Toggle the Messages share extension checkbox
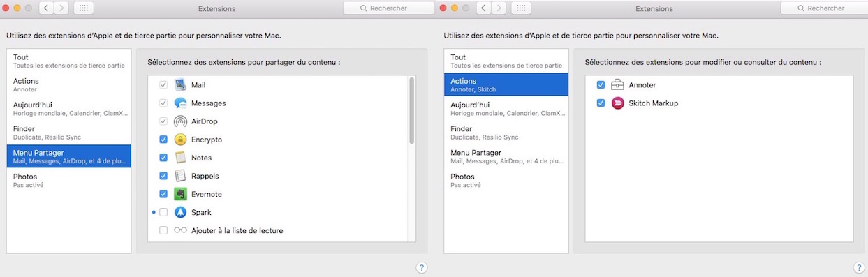 [x=163, y=103]
